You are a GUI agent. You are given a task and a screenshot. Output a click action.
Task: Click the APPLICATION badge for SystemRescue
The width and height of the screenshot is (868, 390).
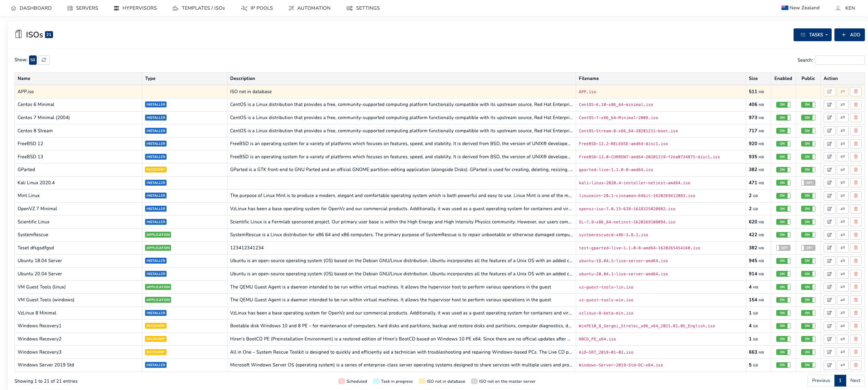158,235
